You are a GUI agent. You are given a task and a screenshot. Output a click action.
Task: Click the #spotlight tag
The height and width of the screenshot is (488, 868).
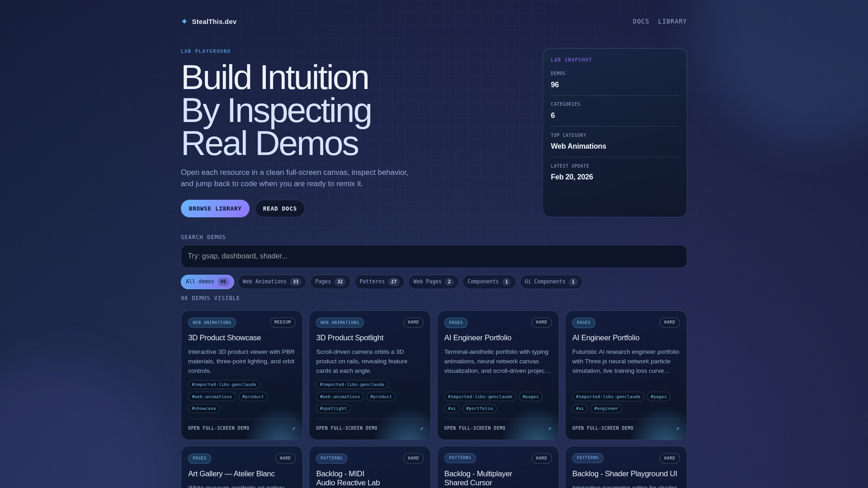[333, 408]
